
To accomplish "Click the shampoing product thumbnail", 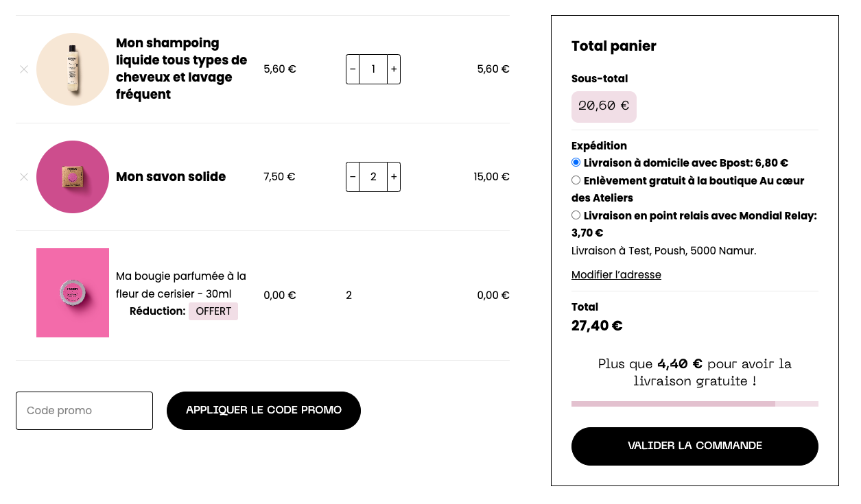I will pyautogui.click(x=73, y=69).
